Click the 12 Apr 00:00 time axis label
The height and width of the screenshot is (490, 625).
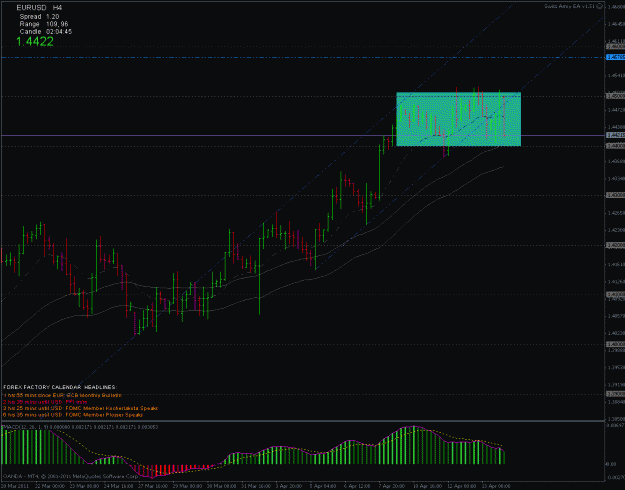click(x=462, y=486)
